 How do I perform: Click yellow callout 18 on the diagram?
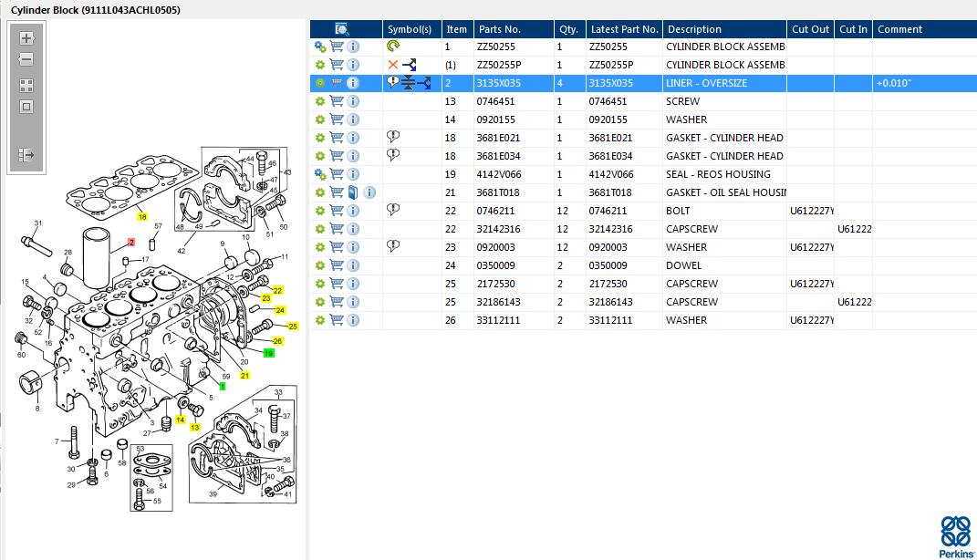click(x=142, y=217)
